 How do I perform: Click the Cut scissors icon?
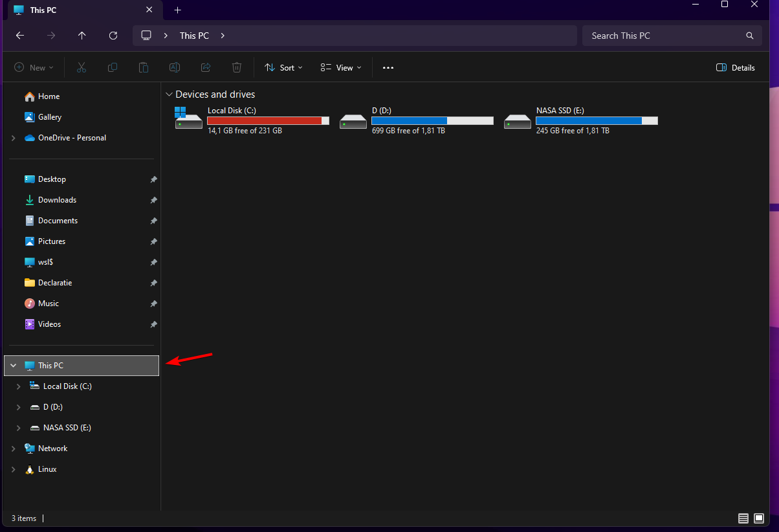pyautogui.click(x=82, y=67)
